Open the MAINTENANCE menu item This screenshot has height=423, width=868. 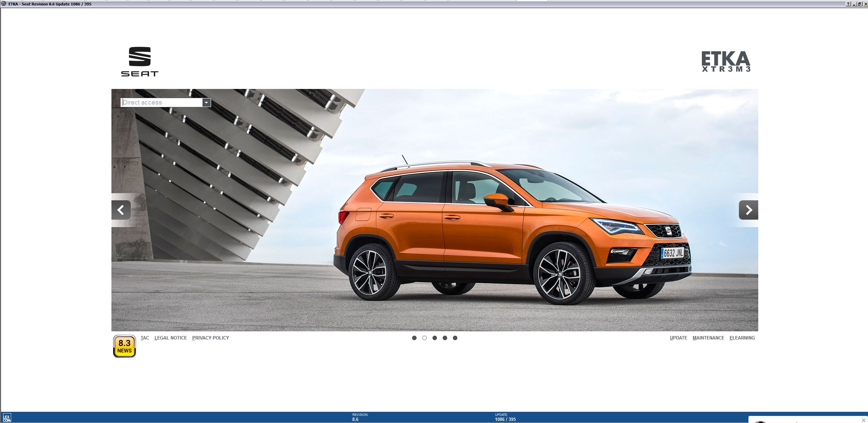[x=708, y=338]
